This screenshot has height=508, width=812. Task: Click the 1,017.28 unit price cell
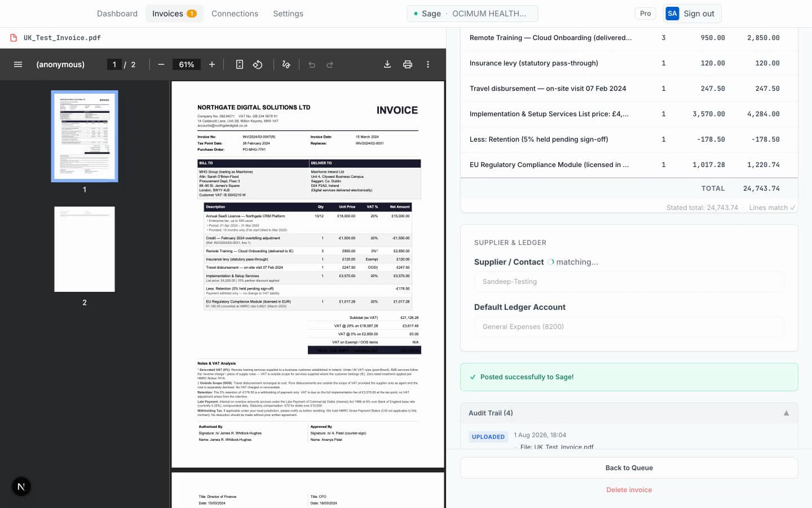coord(709,165)
